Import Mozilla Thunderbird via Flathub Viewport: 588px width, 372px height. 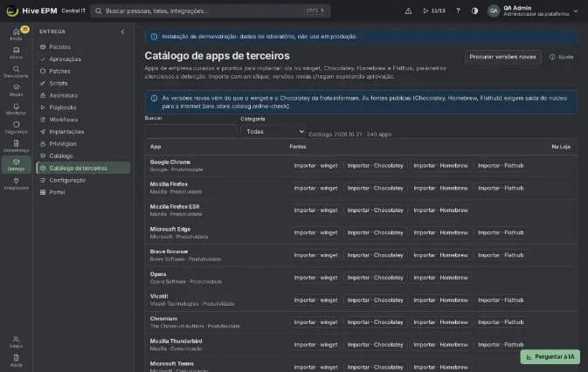(x=501, y=345)
